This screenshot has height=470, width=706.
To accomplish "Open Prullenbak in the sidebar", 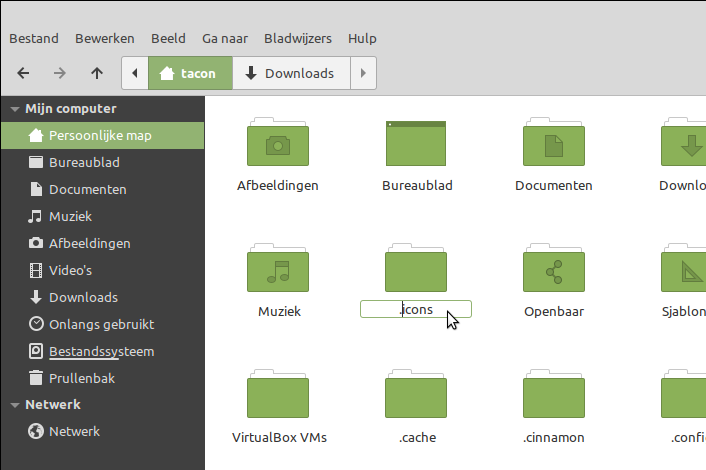I will tap(82, 378).
